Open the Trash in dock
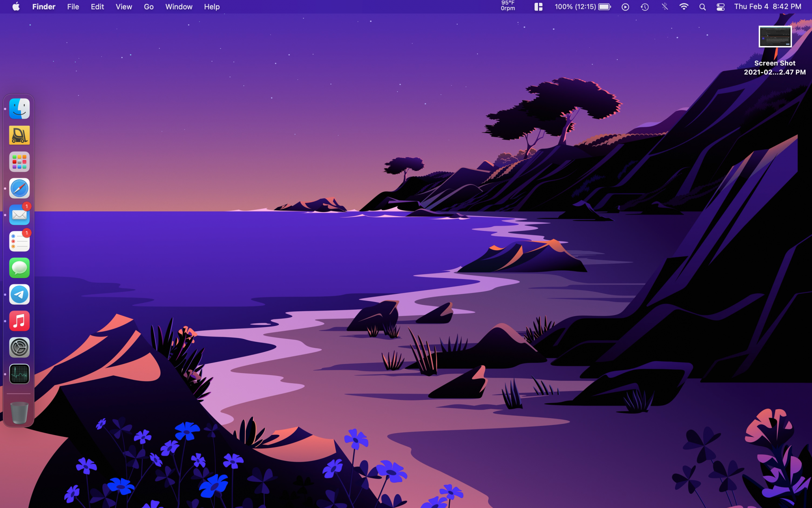The height and width of the screenshot is (508, 812). pos(19,412)
